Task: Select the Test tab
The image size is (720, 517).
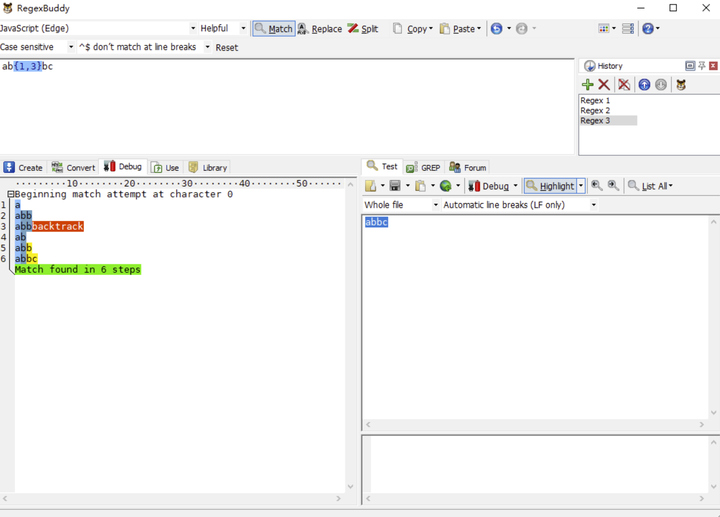Action: pyautogui.click(x=382, y=167)
